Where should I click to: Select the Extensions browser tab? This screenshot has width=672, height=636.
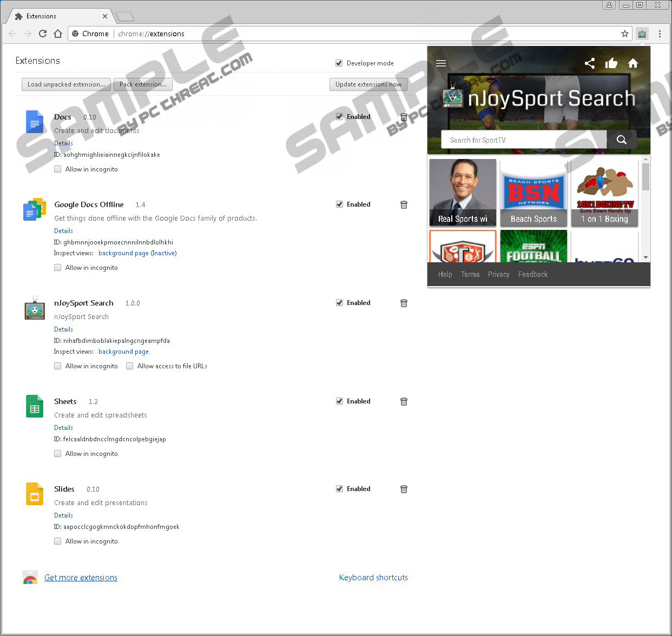60,16
